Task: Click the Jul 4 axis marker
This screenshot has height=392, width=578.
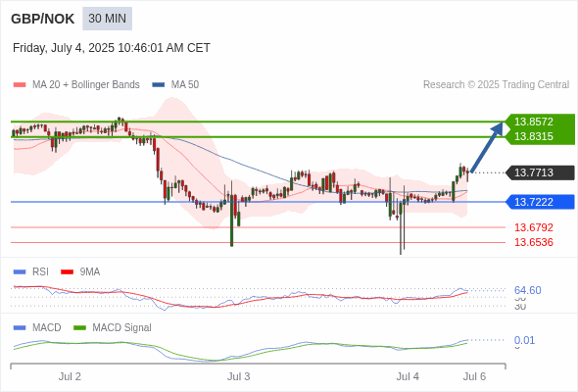Action: [x=408, y=376]
